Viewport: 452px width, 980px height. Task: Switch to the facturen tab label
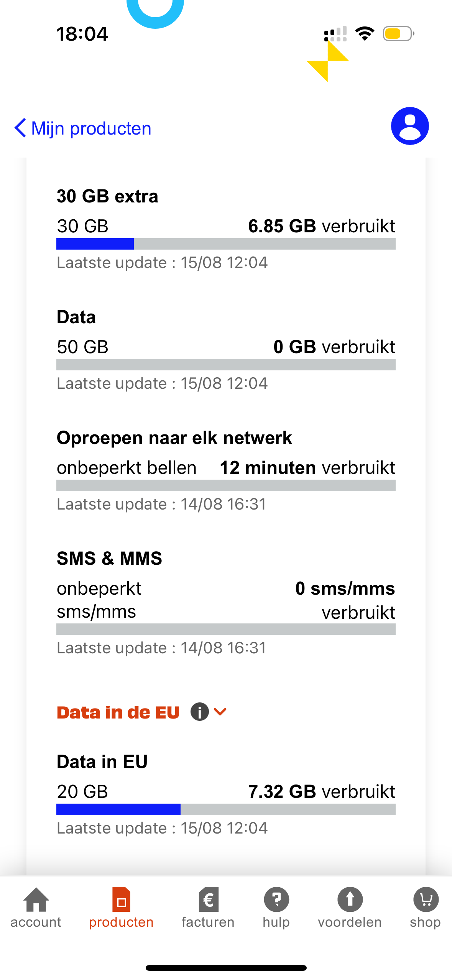(x=208, y=922)
